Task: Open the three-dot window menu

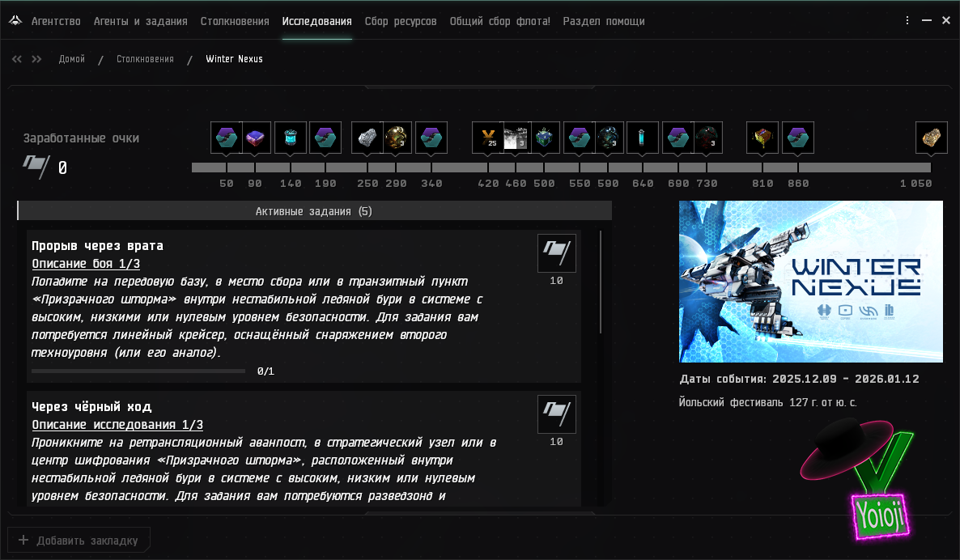Action: coord(907,20)
